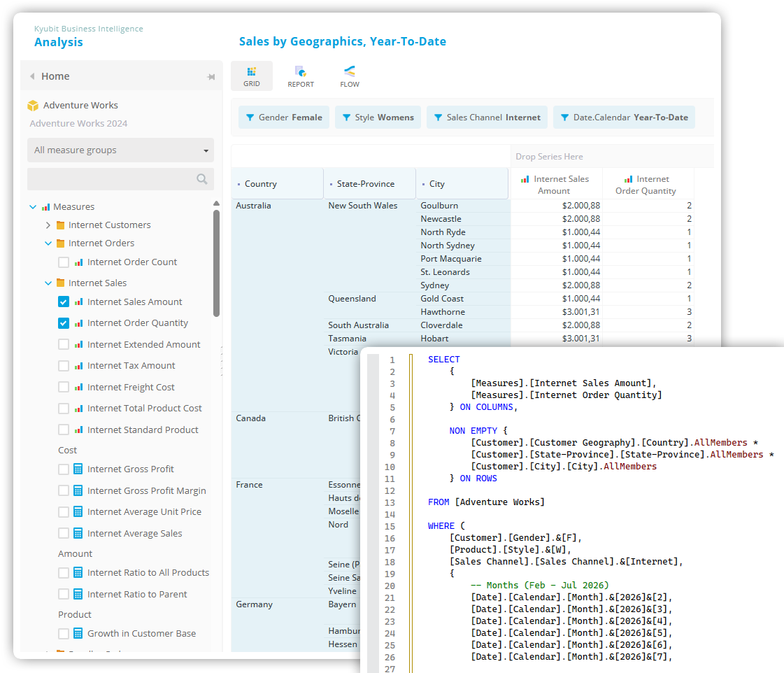Open the Style Womens filter
Image resolution: width=784 pixels, height=673 pixels.
(378, 118)
